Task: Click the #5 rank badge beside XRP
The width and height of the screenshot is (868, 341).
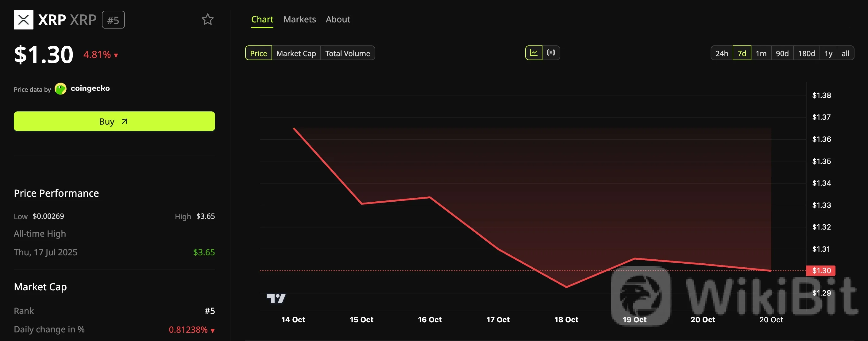Action: 113,20
